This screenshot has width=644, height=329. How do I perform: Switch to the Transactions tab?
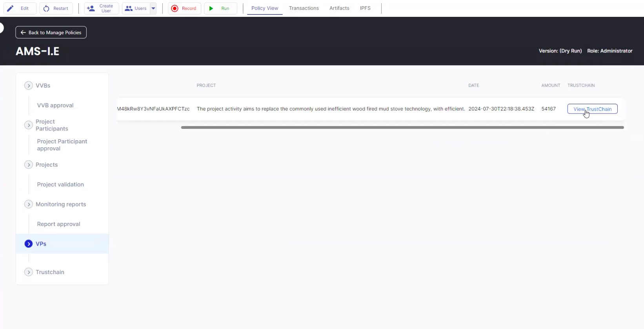[304, 8]
